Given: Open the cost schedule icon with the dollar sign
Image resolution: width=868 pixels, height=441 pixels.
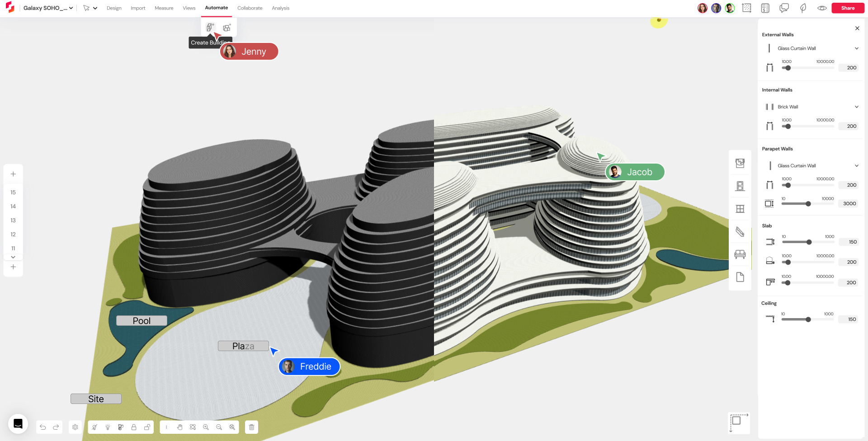Looking at the screenshot, I should (765, 8).
